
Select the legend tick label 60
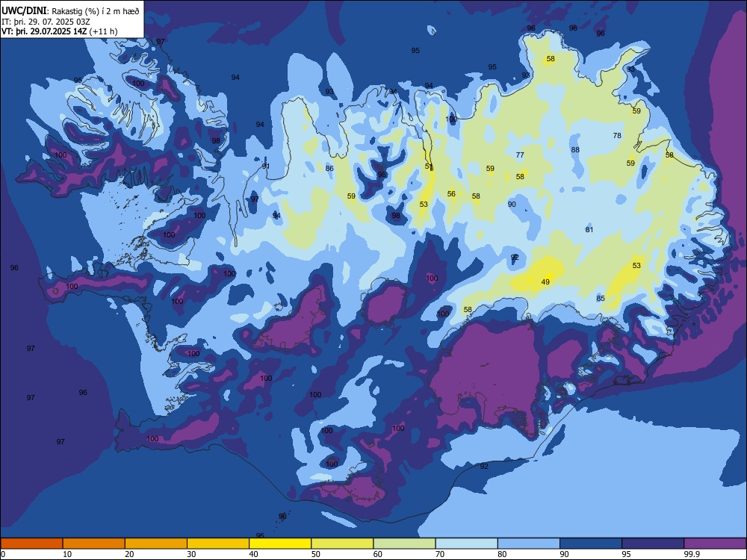click(378, 554)
